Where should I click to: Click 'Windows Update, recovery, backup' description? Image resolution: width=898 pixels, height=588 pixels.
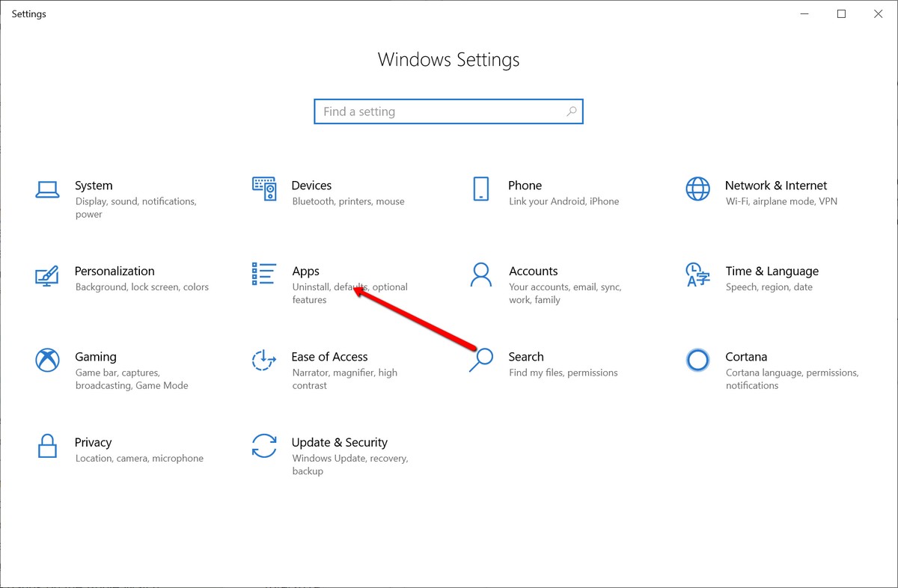349,465
